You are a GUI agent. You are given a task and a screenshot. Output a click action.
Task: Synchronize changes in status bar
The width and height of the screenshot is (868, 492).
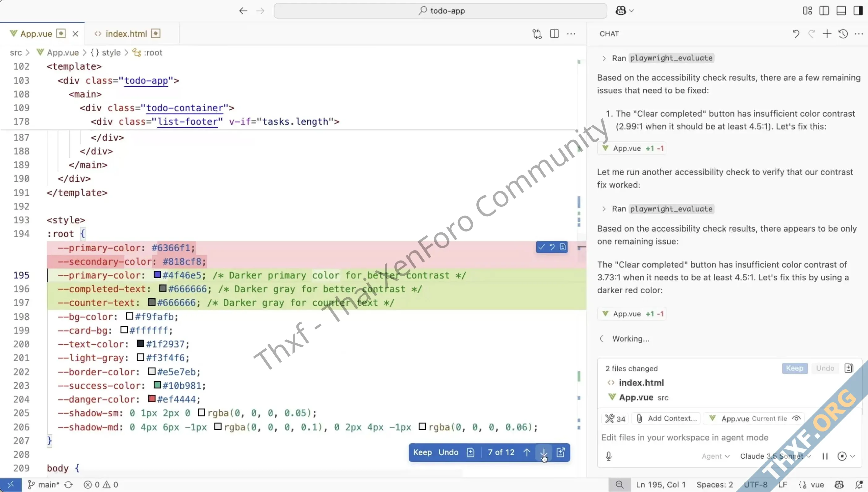coord(69,485)
